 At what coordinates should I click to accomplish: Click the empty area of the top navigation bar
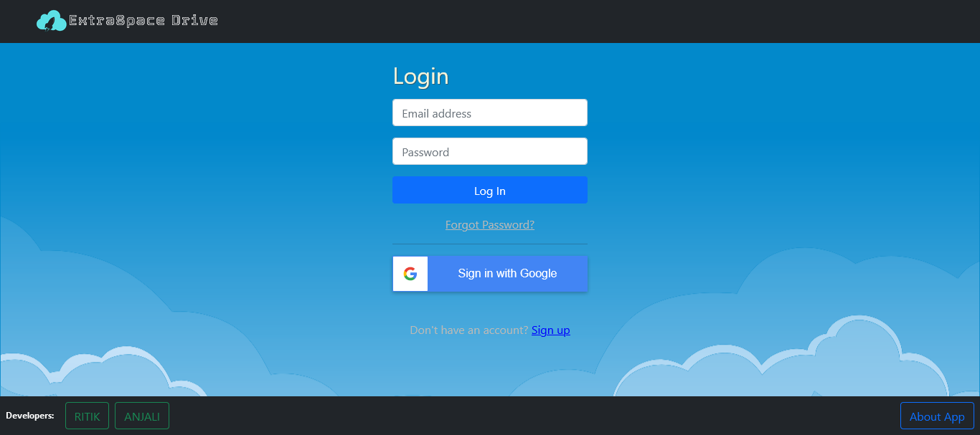pyautogui.click(x=574, y=21)
